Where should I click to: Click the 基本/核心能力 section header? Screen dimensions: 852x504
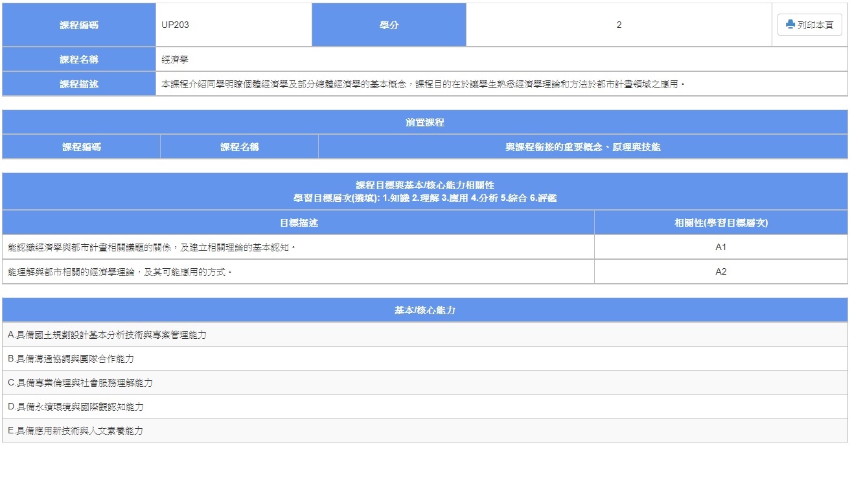[x=425, y=310]
